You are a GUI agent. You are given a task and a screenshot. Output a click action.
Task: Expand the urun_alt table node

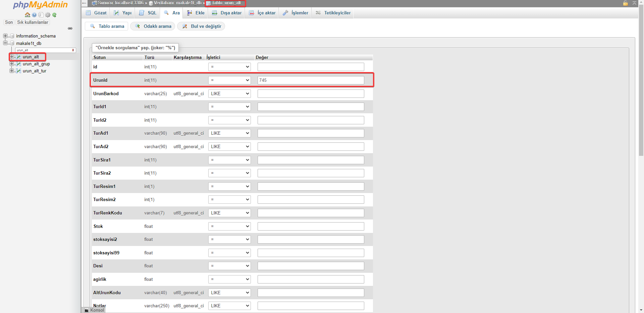point(12,57)
